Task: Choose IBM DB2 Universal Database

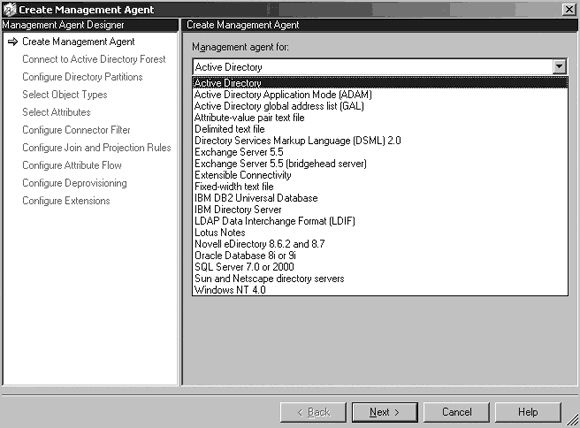Action: point(380,198)
